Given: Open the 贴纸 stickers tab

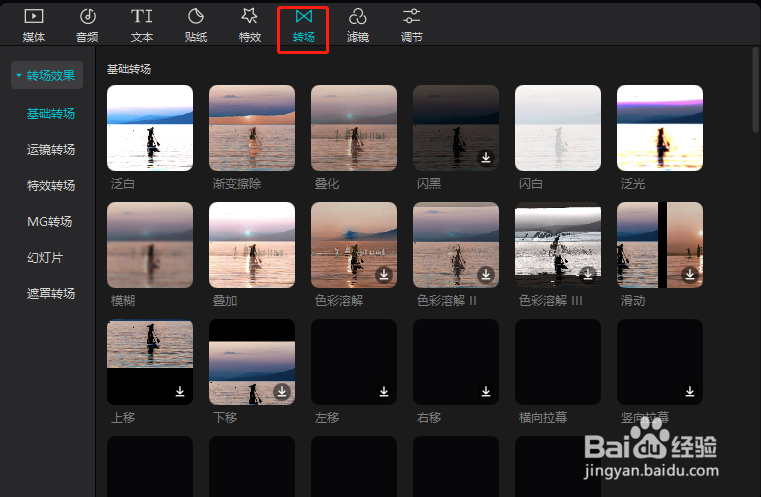Looking at the screenshot, I should click(196, 26).
